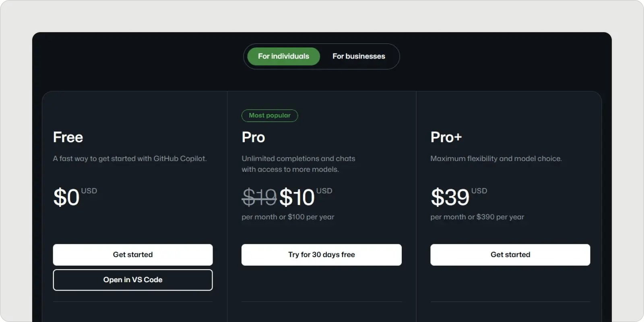This screenshot has height=322, width=644.
Task: Click the $390 per year billing note
Action: [477, 217]
